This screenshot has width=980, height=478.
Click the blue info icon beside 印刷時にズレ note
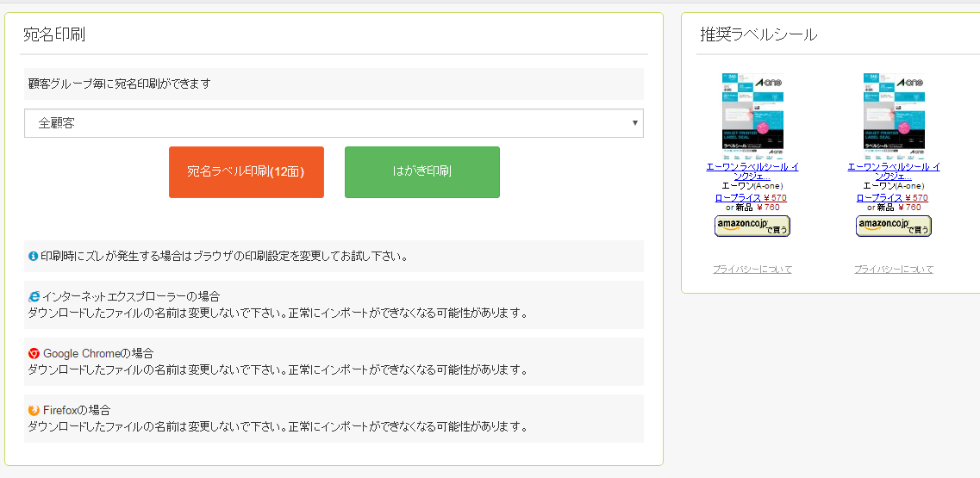click(x=33, y=256)
